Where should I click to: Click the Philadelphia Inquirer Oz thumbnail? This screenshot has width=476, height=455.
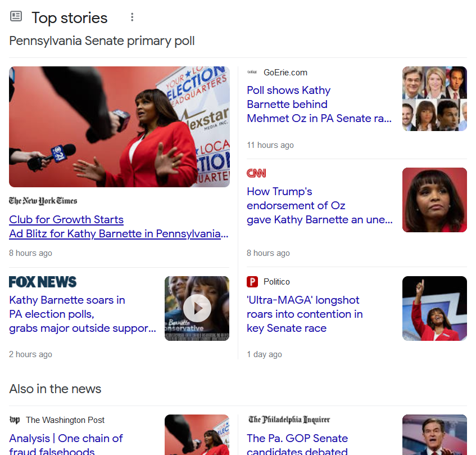[435, 435]
